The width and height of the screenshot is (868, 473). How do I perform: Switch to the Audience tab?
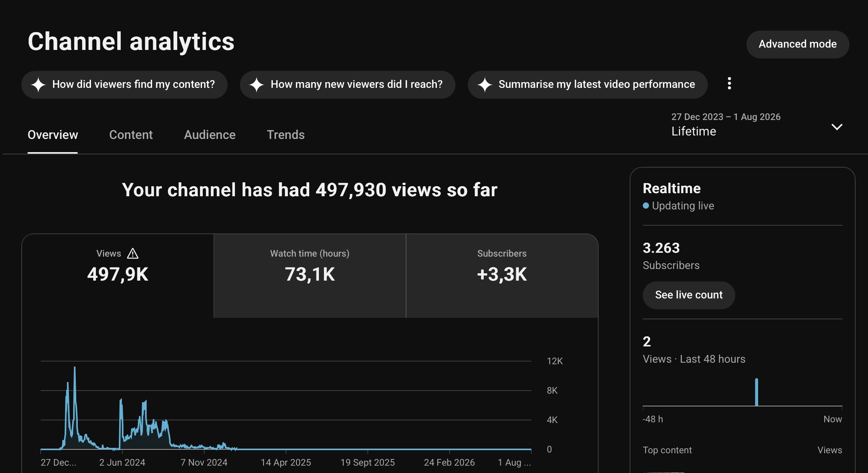[x=210, y=135]
